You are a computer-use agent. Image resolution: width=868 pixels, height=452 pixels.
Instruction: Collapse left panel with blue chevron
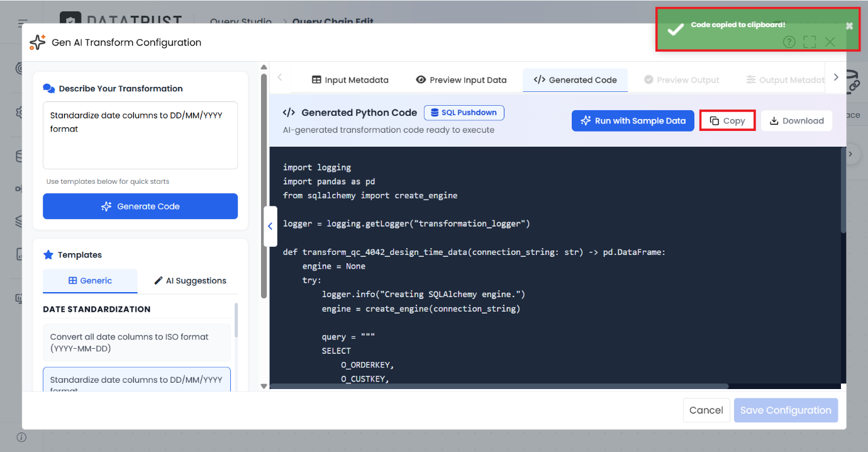(x=270, y=226)
